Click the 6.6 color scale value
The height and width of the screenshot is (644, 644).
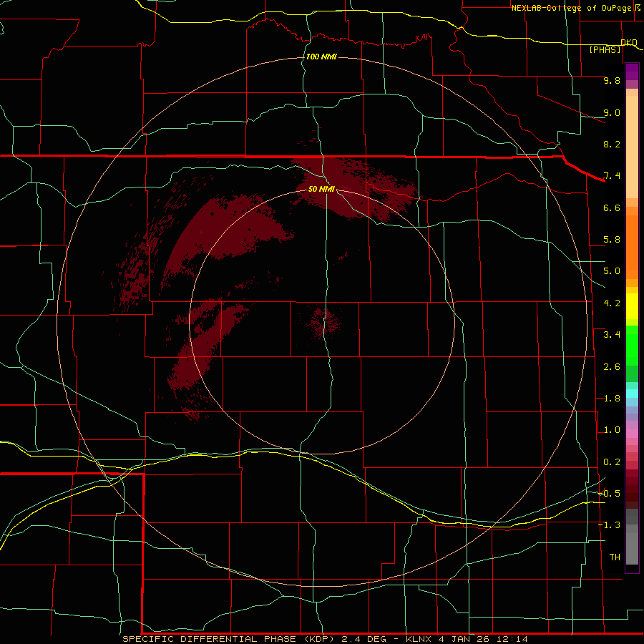pos(612,208)
